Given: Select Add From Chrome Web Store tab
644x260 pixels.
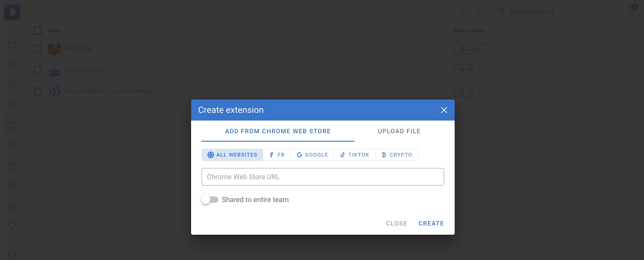Looking at the screenshot, I should (x=278, y=131).
